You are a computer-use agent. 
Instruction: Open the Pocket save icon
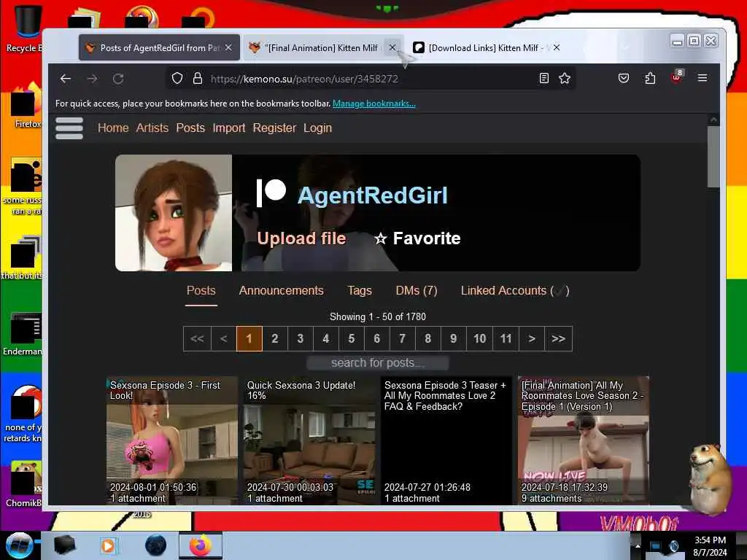pos(624,78)
